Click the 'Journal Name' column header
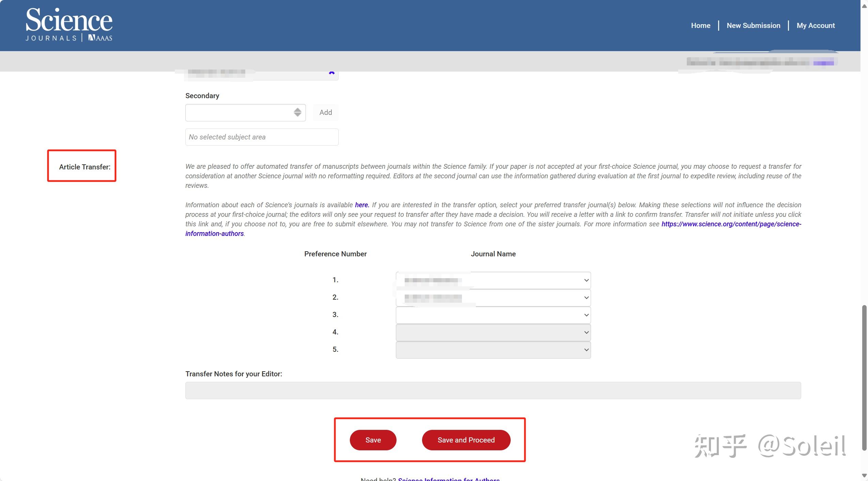Screen dimensions: 868x481 493,254
